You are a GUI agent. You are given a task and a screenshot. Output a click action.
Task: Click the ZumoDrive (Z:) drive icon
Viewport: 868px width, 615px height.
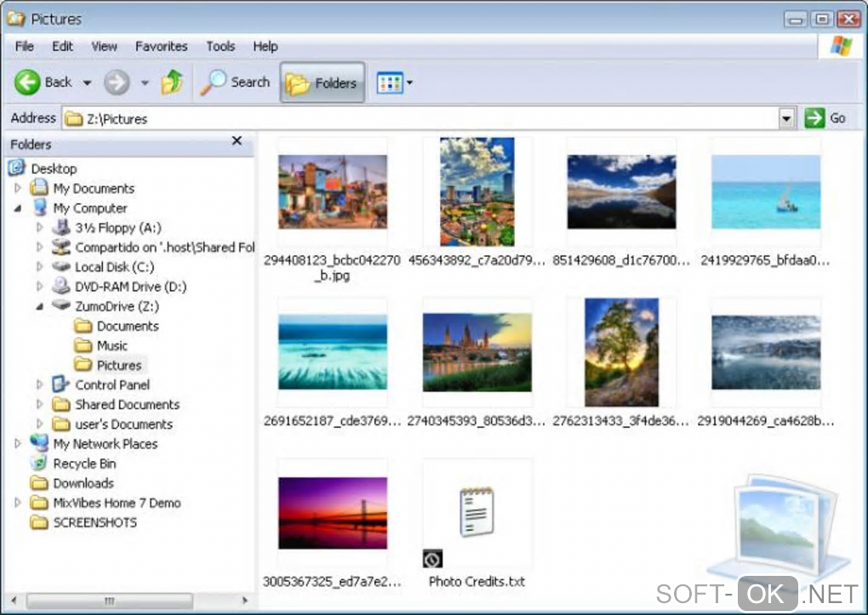pyautogui.click(x=61, y=305)
